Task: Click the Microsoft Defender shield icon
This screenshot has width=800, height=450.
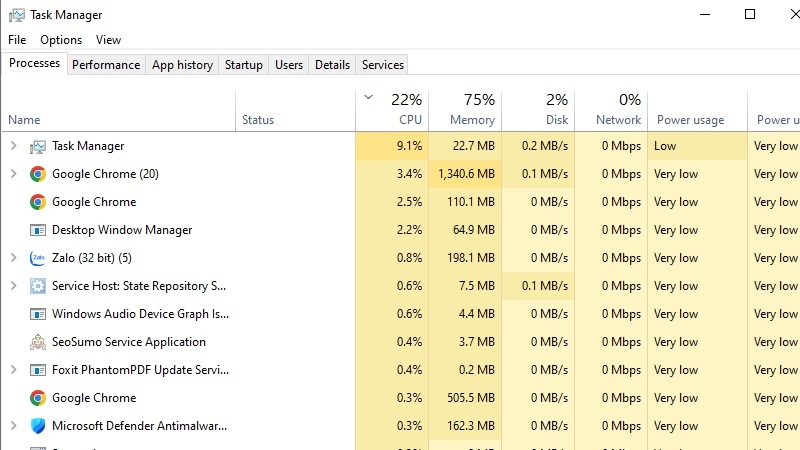Action: [x=38, y=426]
